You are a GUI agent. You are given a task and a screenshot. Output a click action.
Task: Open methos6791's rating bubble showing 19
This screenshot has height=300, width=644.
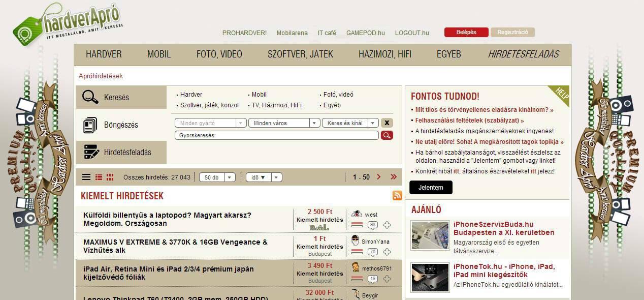coord(373,279)
